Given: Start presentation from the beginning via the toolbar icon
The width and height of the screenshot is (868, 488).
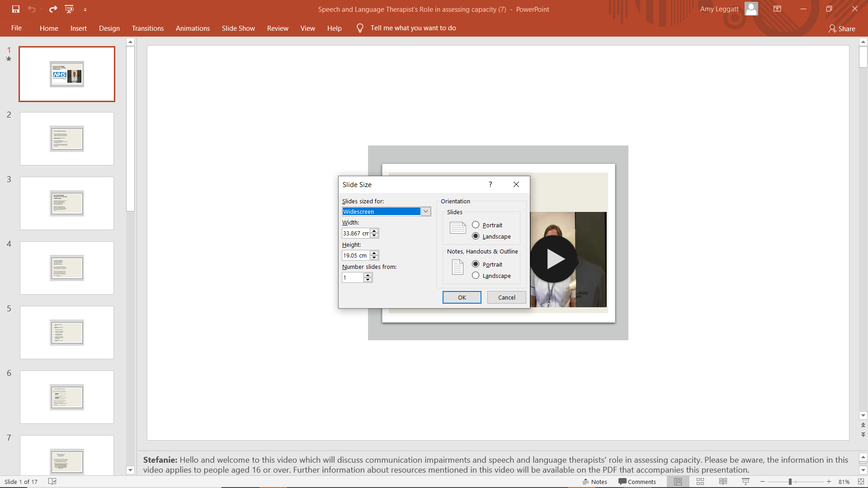Looking at the screenshot, I should pyautogui.click(x=69, y=9).
